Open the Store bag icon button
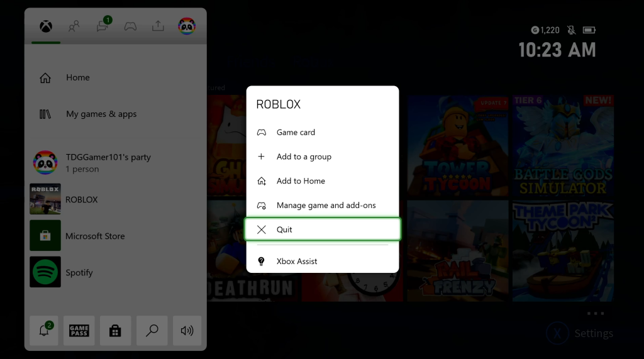 [x=115, y=330]
